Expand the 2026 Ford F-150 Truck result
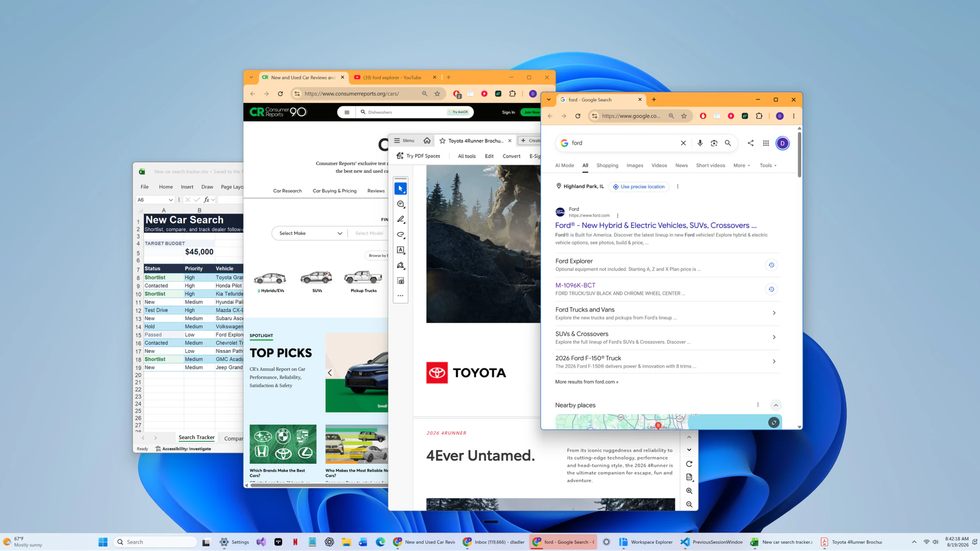 (774, 362)
